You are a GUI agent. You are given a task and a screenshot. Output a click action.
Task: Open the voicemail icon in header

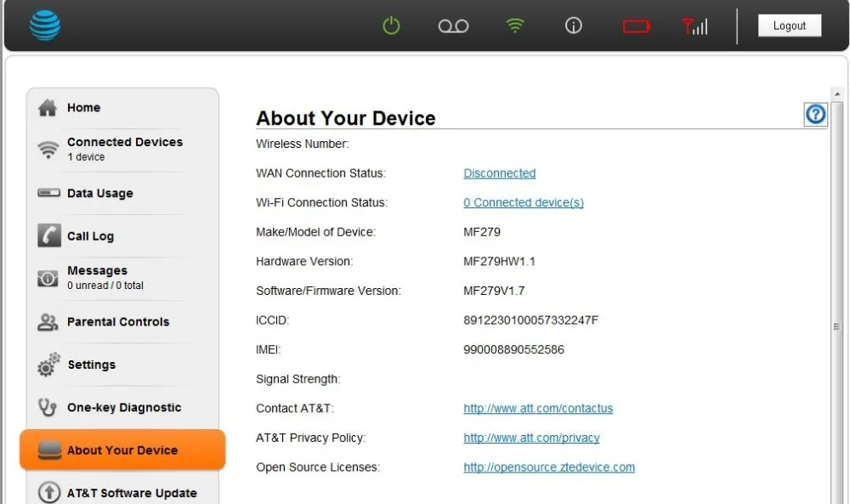coord(453,26)
